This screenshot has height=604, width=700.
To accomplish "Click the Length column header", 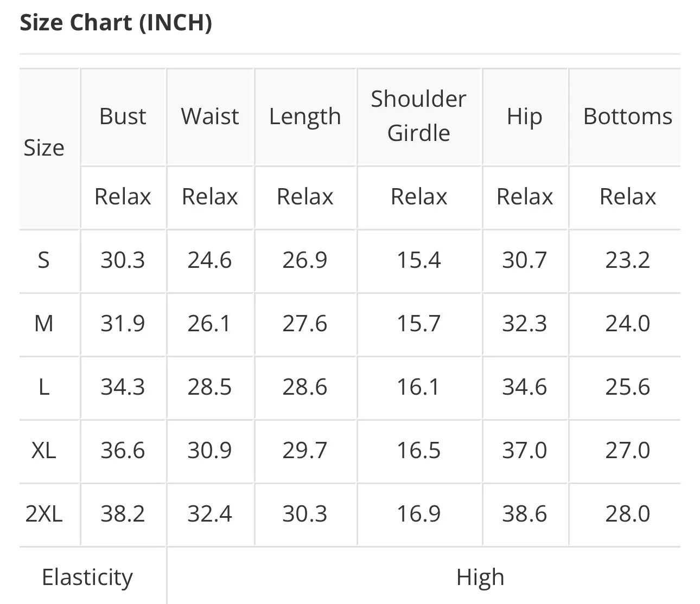I will 305,118.
